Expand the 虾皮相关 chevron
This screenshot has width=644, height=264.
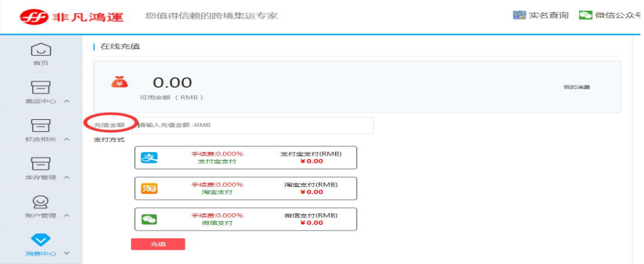click(x=67, y=139)
